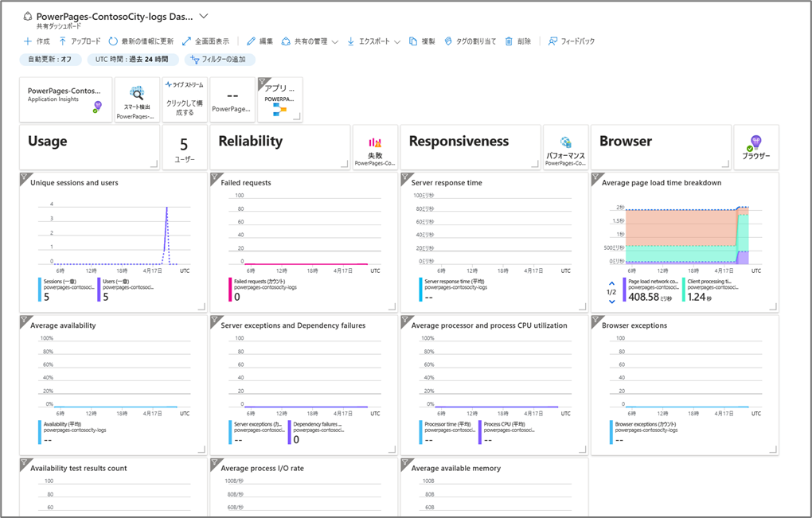Click the 複製 clone icon

click(412, 41)
